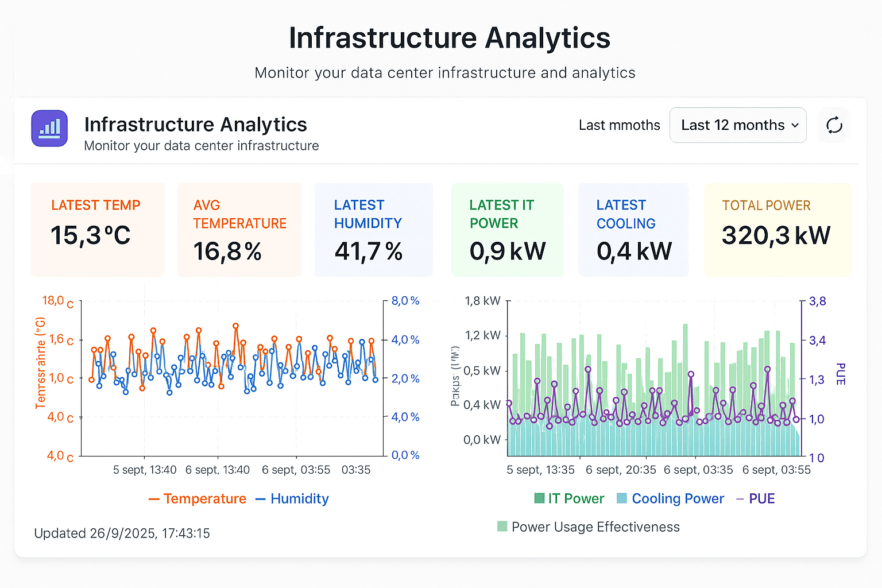Toggle the Temperature legend series
Image resolution: width=882 pixels, height=588 pixels.
[x=198, y=498]
